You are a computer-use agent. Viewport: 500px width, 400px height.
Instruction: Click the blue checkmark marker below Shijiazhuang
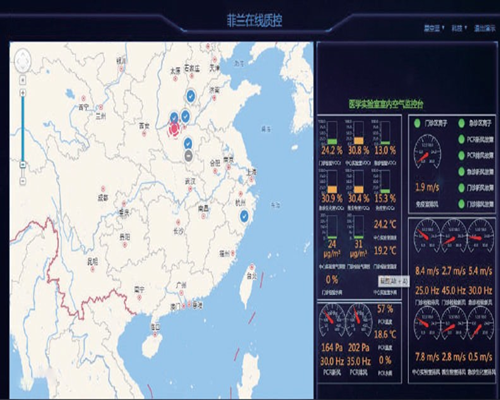click(190, 96)
